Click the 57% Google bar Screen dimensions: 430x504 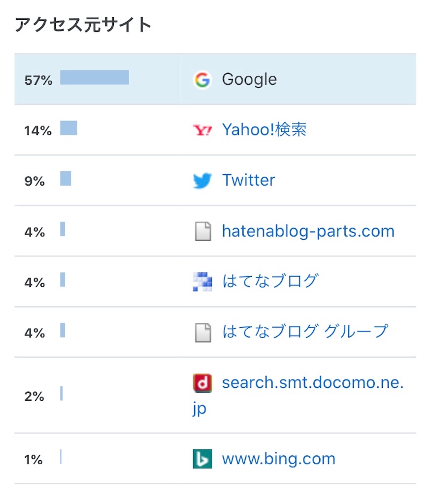point(95,77)
